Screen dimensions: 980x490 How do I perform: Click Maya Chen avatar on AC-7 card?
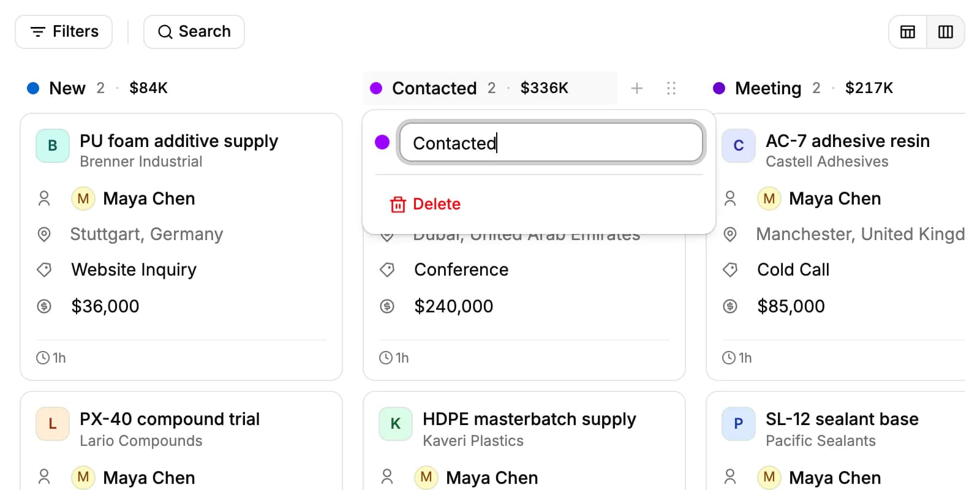pyautogui.click(x=769, y=198)
